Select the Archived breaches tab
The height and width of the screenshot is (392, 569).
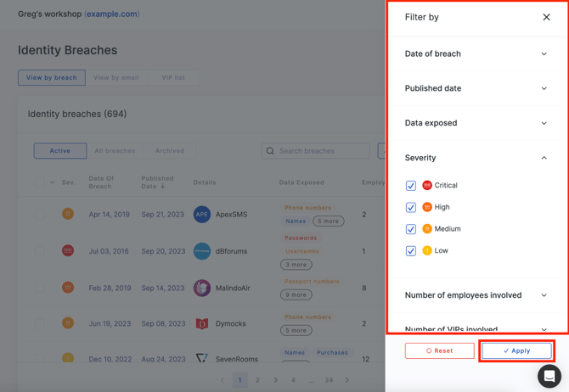pyautogui.click(x=170, y=151)
